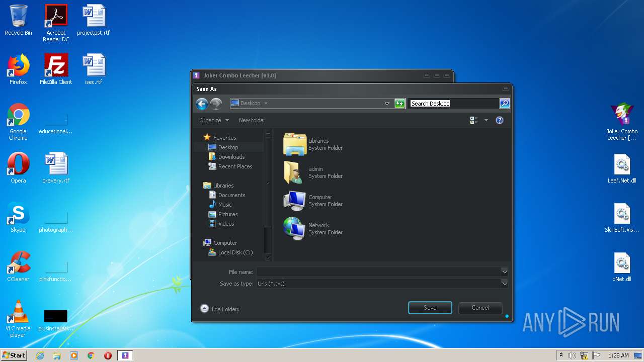
Task: Click the Search Desktop field
Action: (453, 104)
